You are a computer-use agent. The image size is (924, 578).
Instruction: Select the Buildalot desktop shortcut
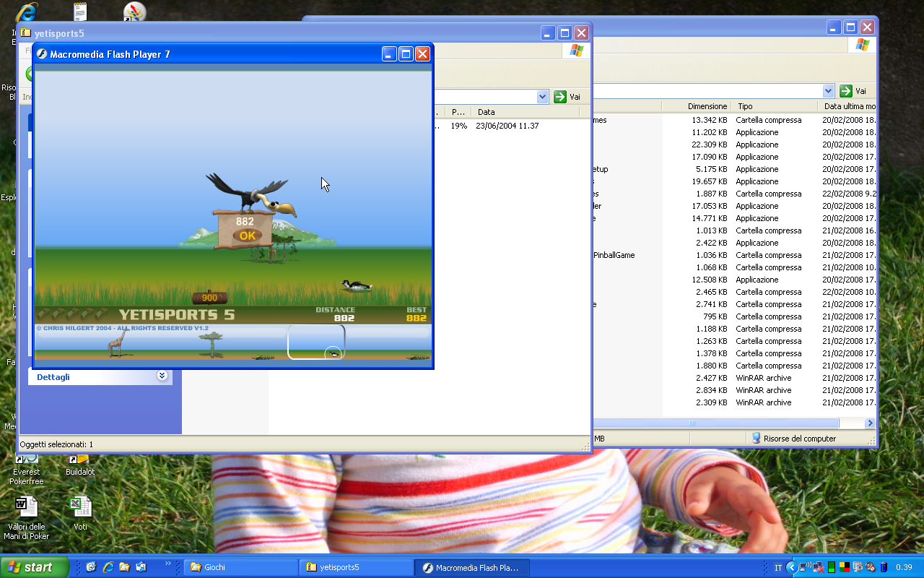coord(80,464)
